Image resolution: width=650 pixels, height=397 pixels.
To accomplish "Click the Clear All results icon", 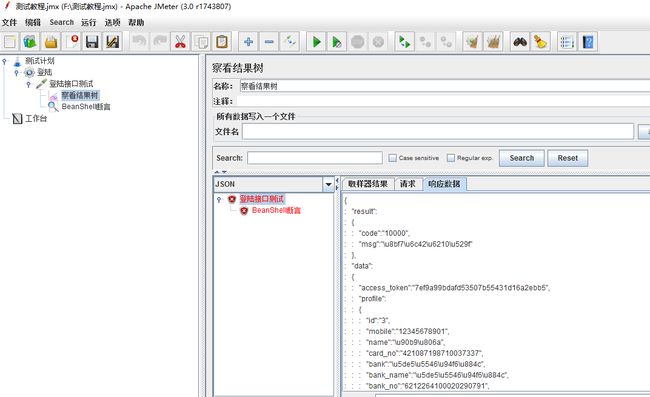I will 493,42.
